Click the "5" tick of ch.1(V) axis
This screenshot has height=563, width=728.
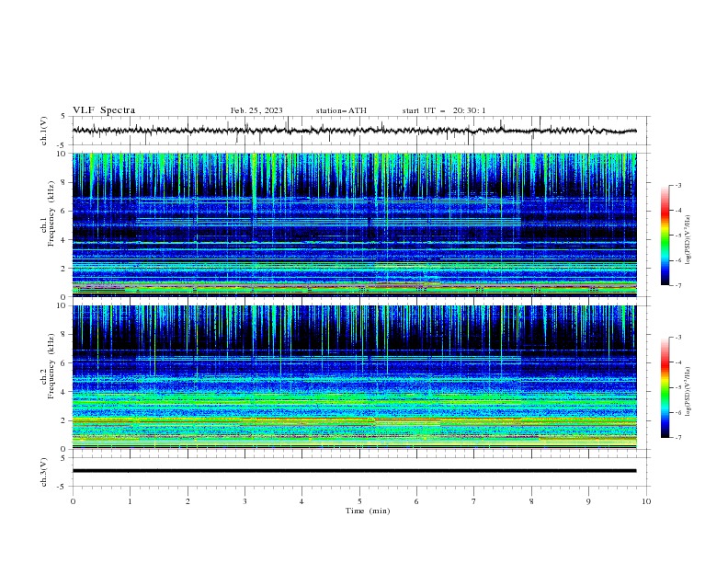(64, 116)
